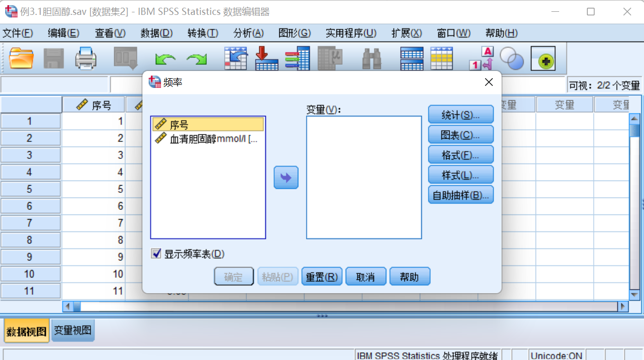Open the 编辑(E) menu
The height and width of the screenshot is (360, 644).
(x=64, y=33)
